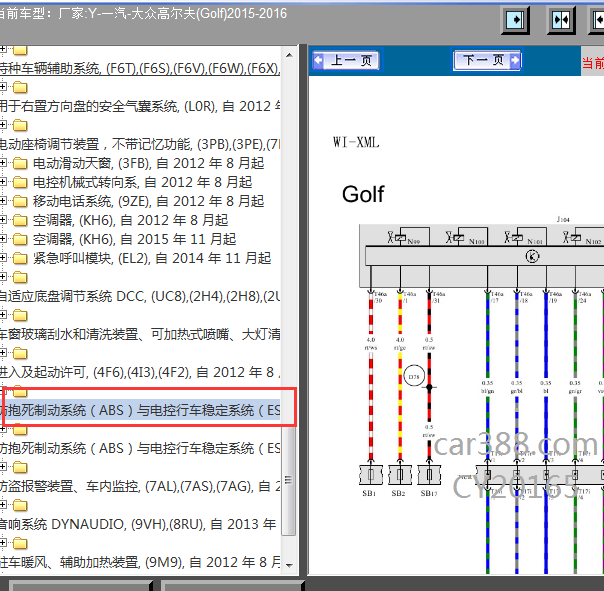Screen dimensions: 604x591
Task: Click folder icon of 移动电话系统
Action: pyautogui.click(x=20, y=201)
